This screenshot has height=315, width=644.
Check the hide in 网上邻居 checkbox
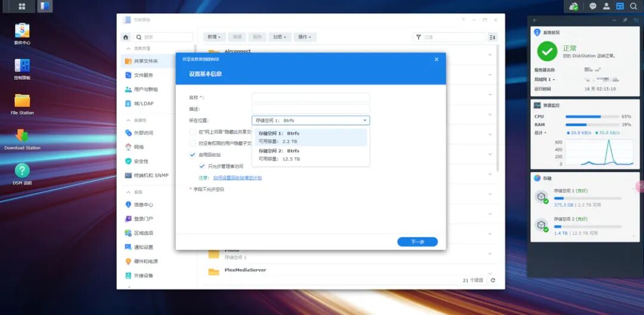[x=192, y=132]
